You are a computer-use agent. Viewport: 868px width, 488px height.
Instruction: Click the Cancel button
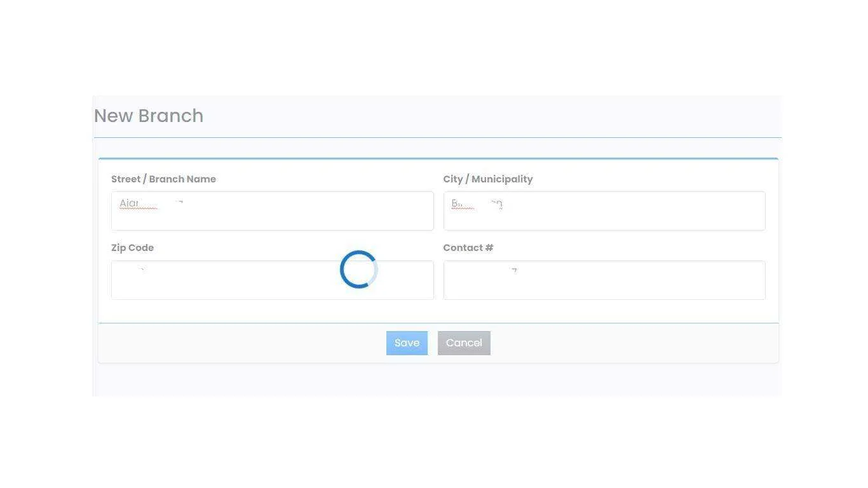[464, 343]
